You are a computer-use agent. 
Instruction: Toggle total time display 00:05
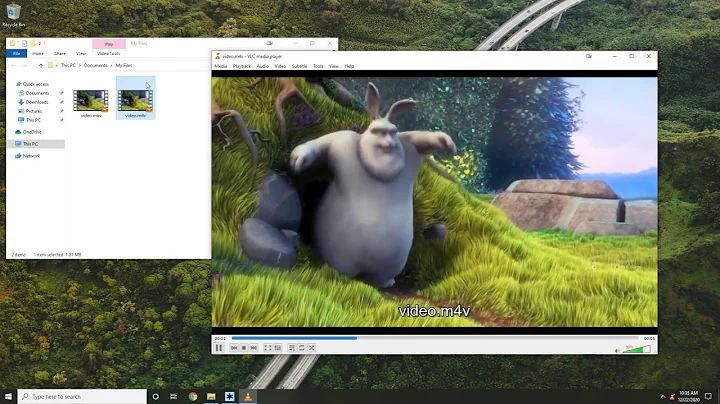[649, 338]
